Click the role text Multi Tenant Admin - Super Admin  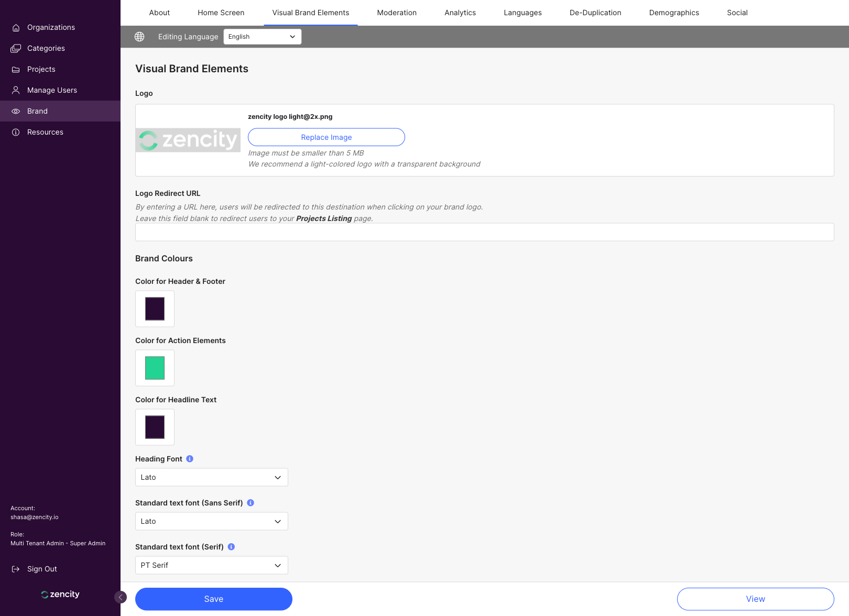58,543
